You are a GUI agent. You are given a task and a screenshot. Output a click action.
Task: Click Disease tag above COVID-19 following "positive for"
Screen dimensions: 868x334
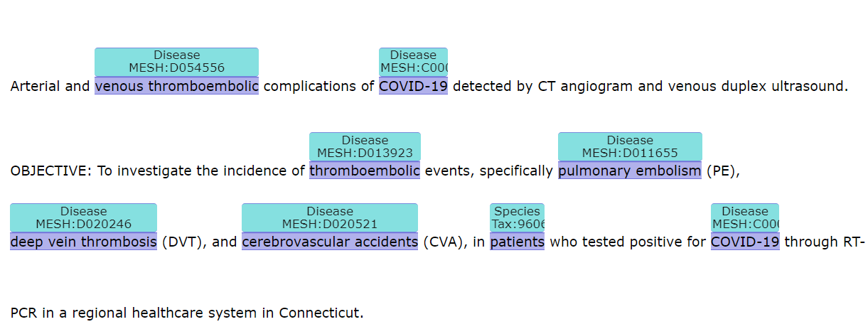(x=745, y=217)
